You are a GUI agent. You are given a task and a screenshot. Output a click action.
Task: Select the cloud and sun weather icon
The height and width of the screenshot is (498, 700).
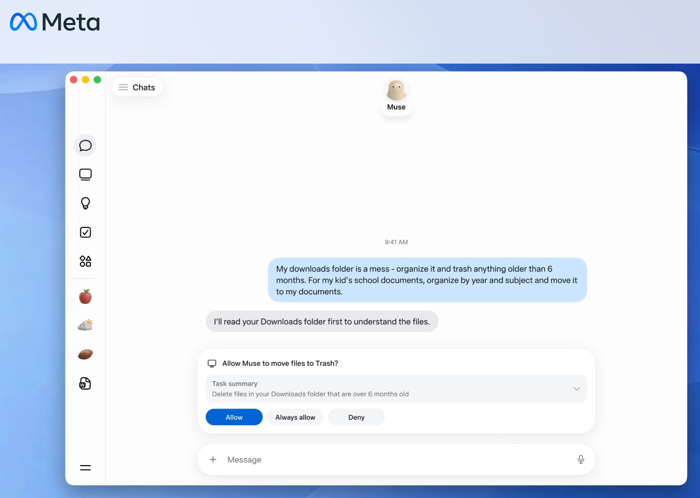coord(85,325)
